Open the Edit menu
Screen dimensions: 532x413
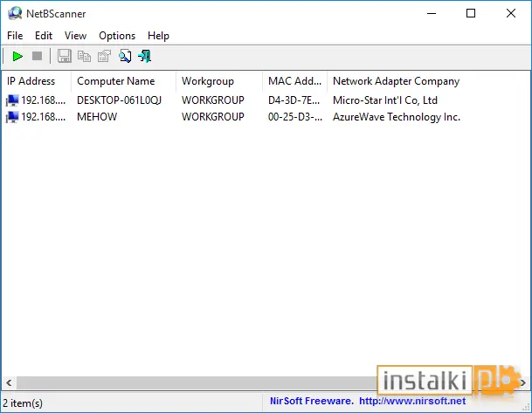click(x=44, y=36)
